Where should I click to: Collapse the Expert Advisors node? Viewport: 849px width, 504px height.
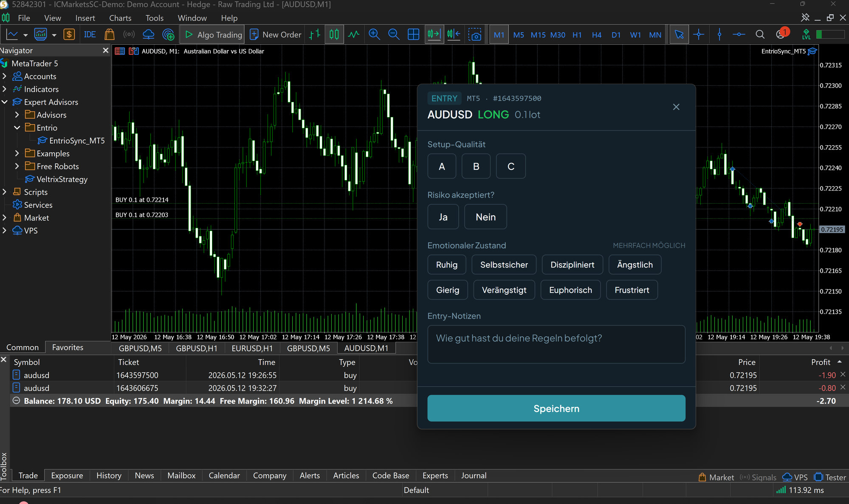point(5,102)
